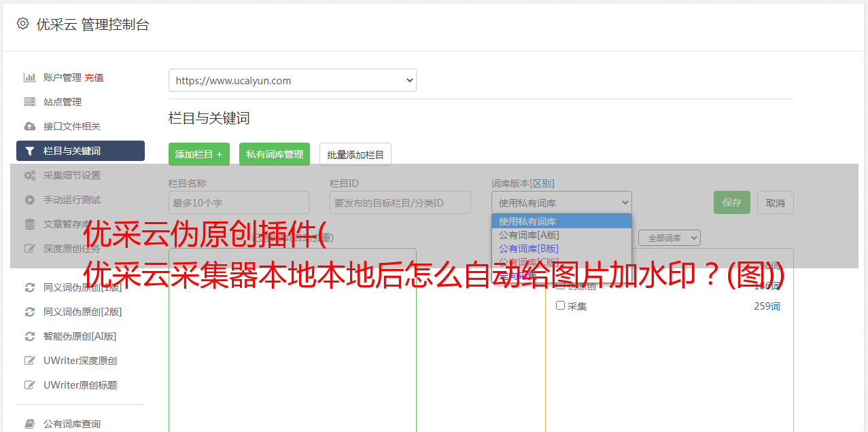Screen dimensions: 868x432
Task: Open 采集细节设置 in the sidebar
Action: click(x=72, y=175)
